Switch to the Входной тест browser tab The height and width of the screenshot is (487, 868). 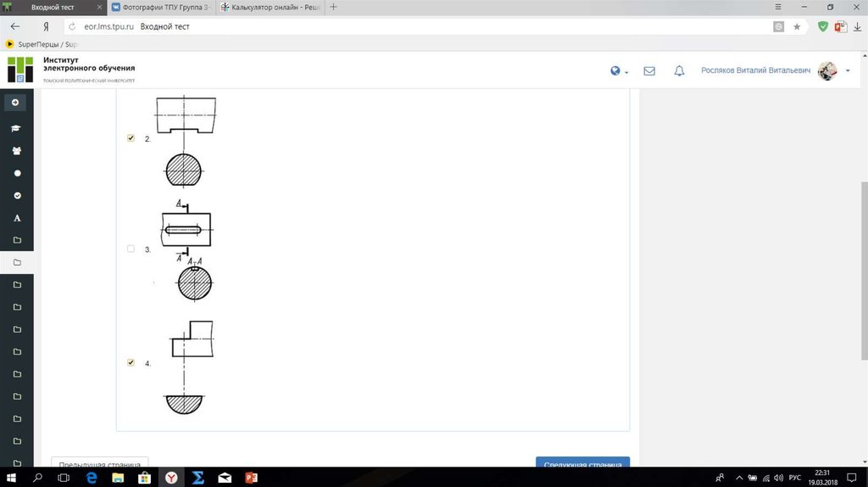pos(53,7)
